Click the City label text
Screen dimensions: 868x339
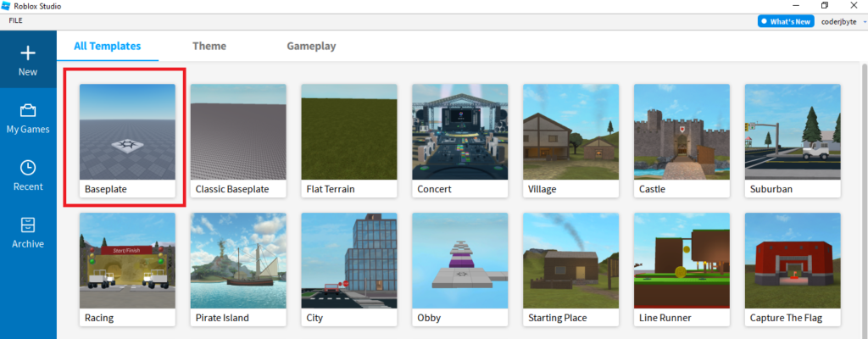click(x=314, y=319)
